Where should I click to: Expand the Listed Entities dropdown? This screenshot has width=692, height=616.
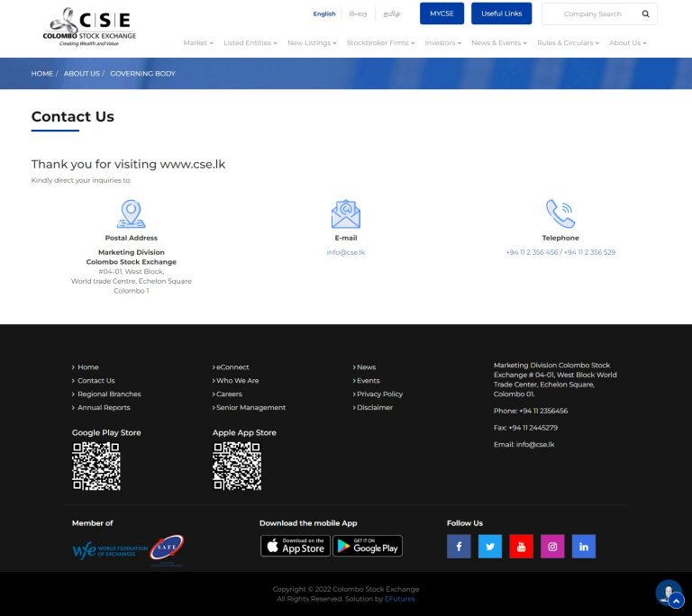coord(250,43)
